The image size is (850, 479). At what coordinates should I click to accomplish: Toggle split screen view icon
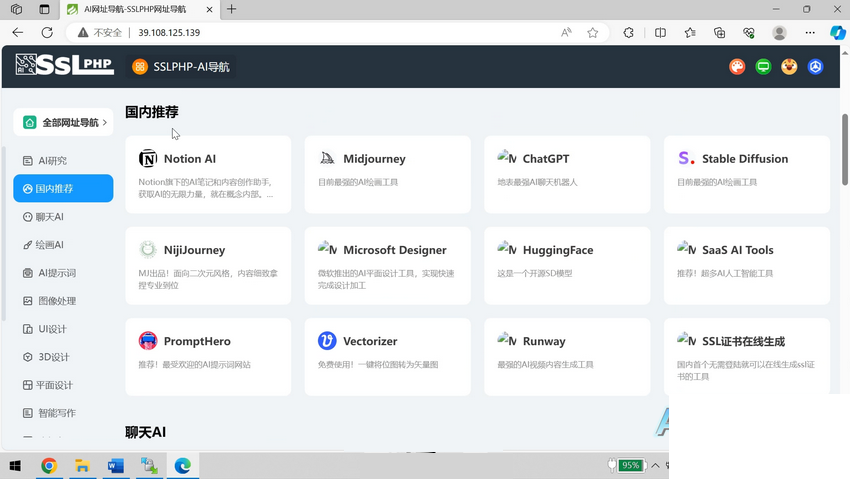660,33
